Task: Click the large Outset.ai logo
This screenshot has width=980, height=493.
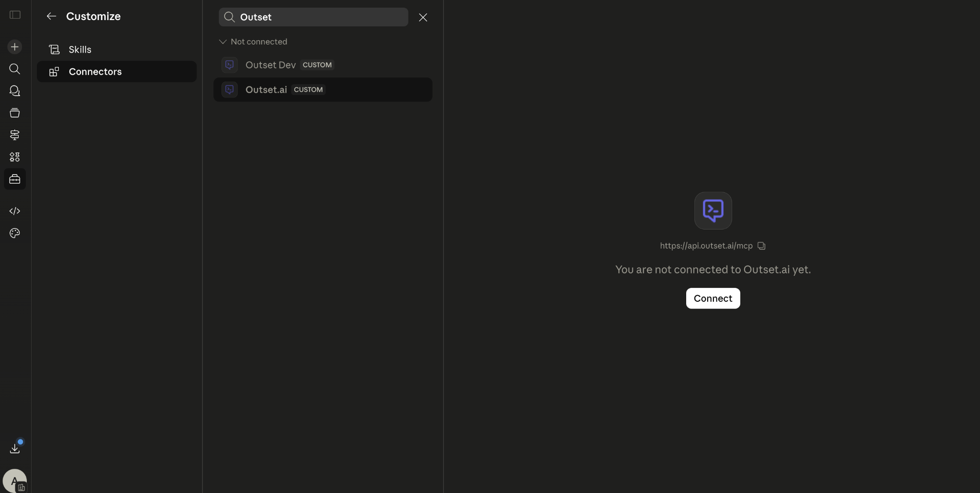Action: tap(713, 210)
